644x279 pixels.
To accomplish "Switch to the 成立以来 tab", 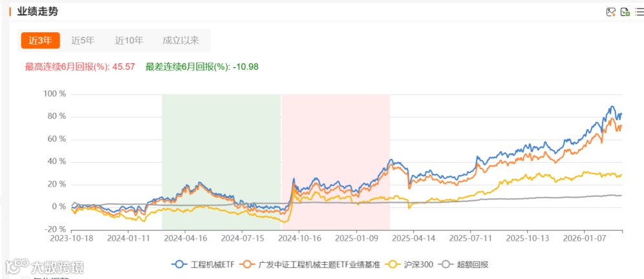I will point(180,41).
